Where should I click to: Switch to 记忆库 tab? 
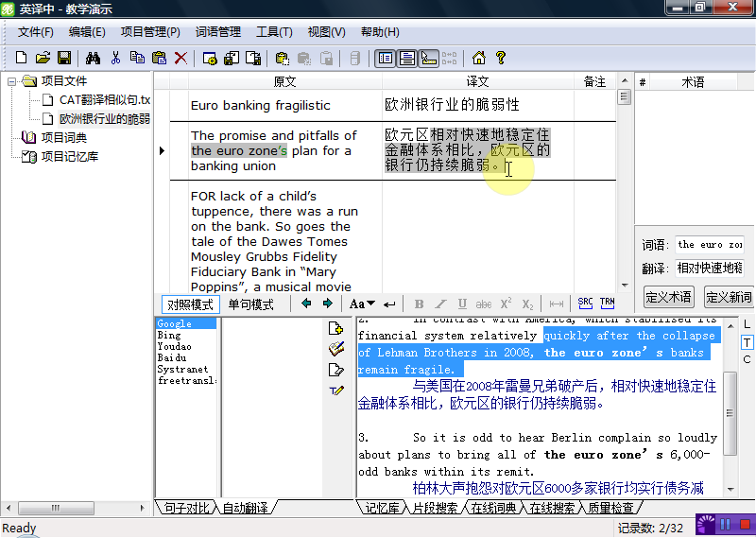click(382, 508)
